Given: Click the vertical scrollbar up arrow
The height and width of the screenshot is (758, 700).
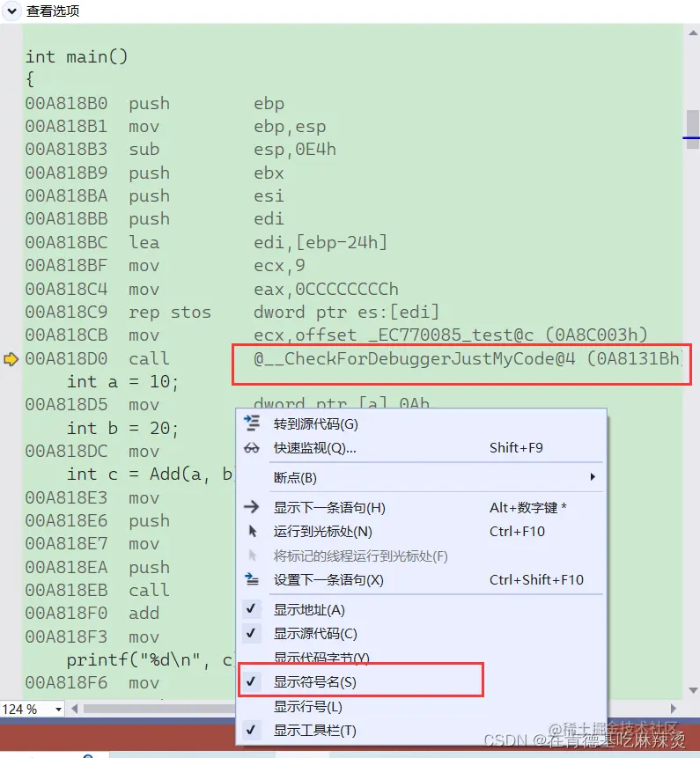Looking at the screenshot, I should pos(693,33).
